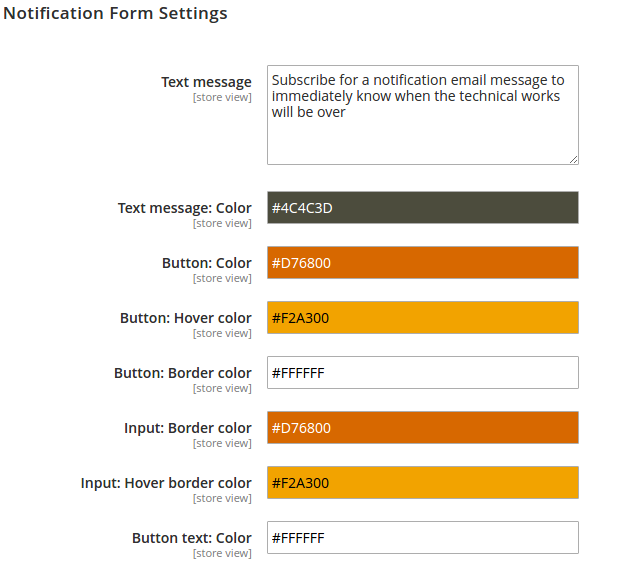The image size is (625, 561).
Task: Focus the Button text Color input
Action: coord(423,537)
